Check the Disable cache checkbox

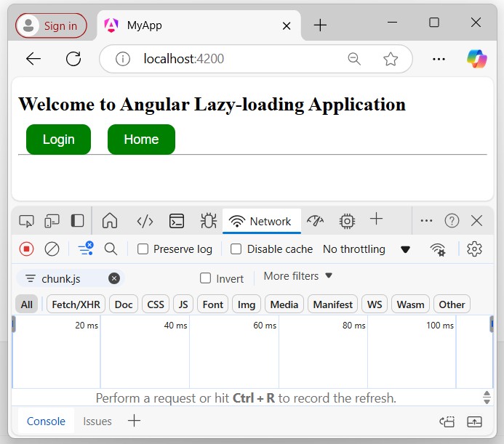pos(236,249)
